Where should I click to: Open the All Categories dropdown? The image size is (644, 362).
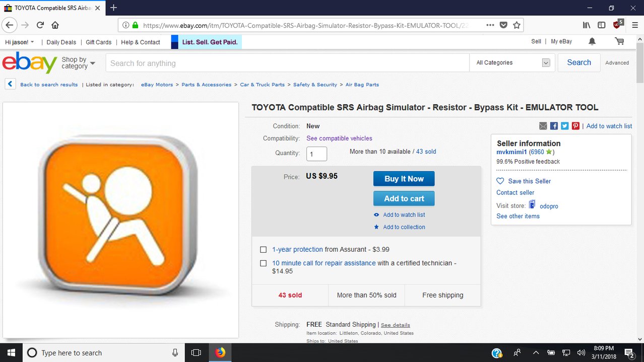[x=513, y=62]
